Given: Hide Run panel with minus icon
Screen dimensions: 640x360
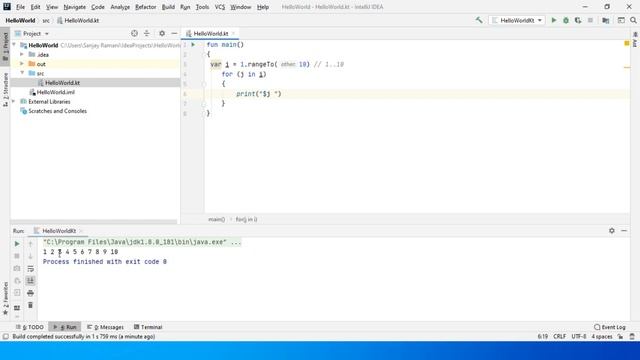Looking at the screenshot, I should (624, 231).
